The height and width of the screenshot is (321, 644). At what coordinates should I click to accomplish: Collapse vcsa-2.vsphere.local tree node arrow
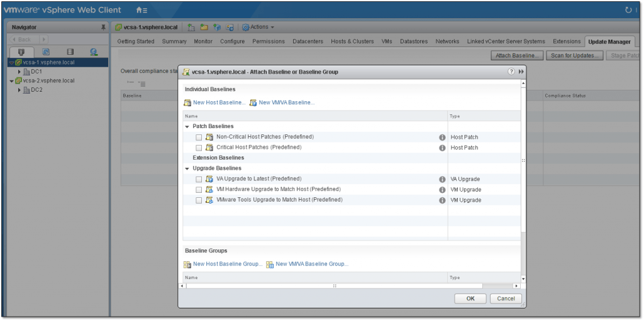11,81
